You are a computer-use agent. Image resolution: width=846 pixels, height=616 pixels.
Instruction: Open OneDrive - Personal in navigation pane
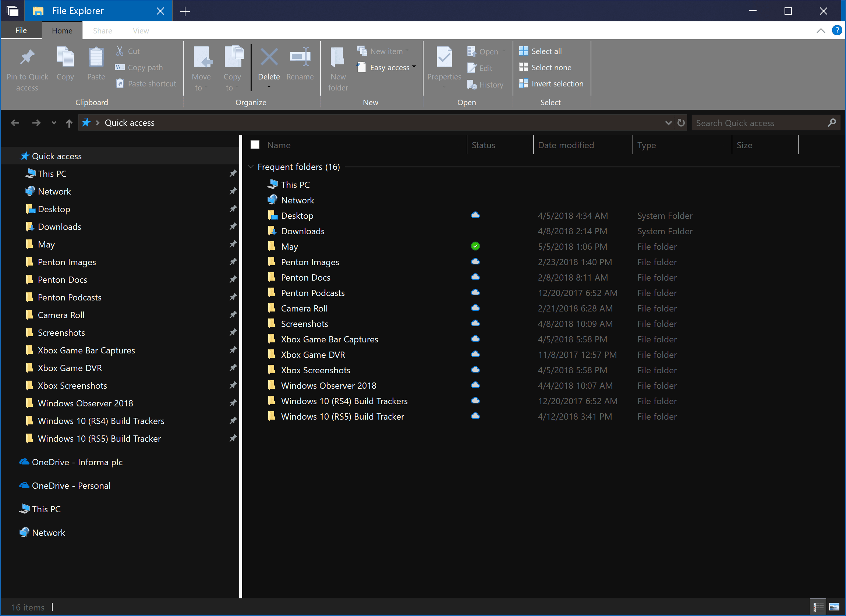71,485
